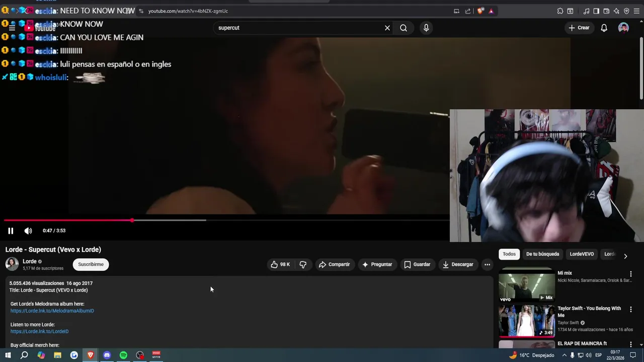This screenshot has width=644, height=362.
Task: Clear the search box with the X
Action: point(387,28)
